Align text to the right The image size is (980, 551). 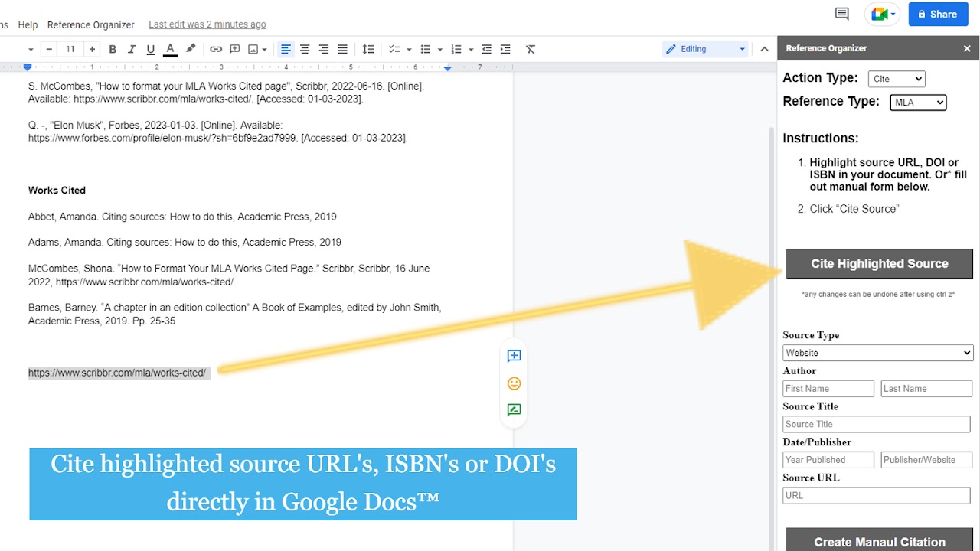[x=324, y=49]
